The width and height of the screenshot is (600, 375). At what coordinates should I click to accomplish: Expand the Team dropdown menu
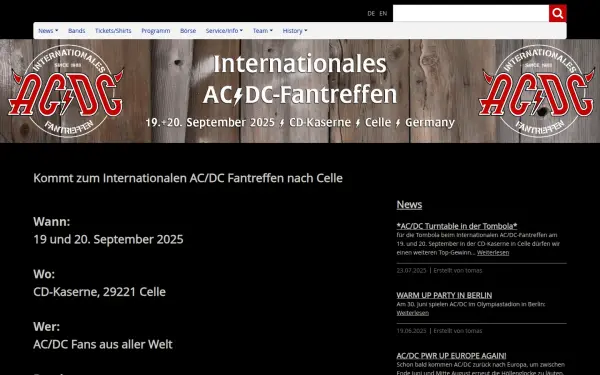point(262,31)
